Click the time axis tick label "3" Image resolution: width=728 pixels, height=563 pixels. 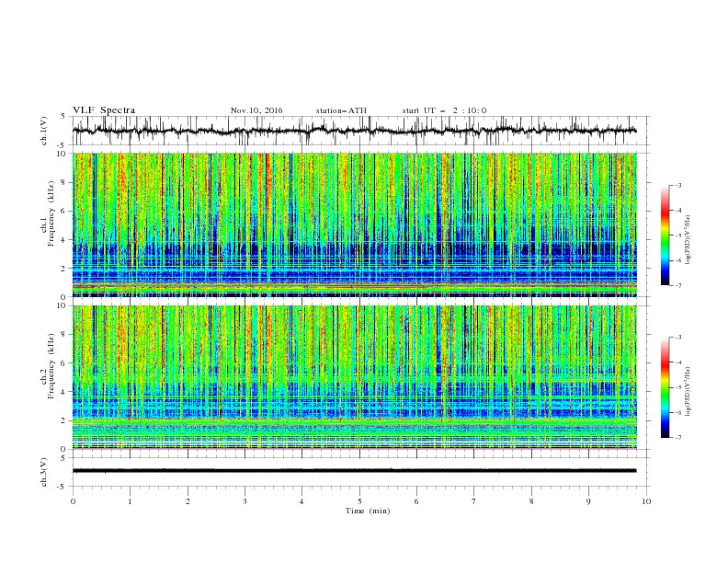coord(245,501)
